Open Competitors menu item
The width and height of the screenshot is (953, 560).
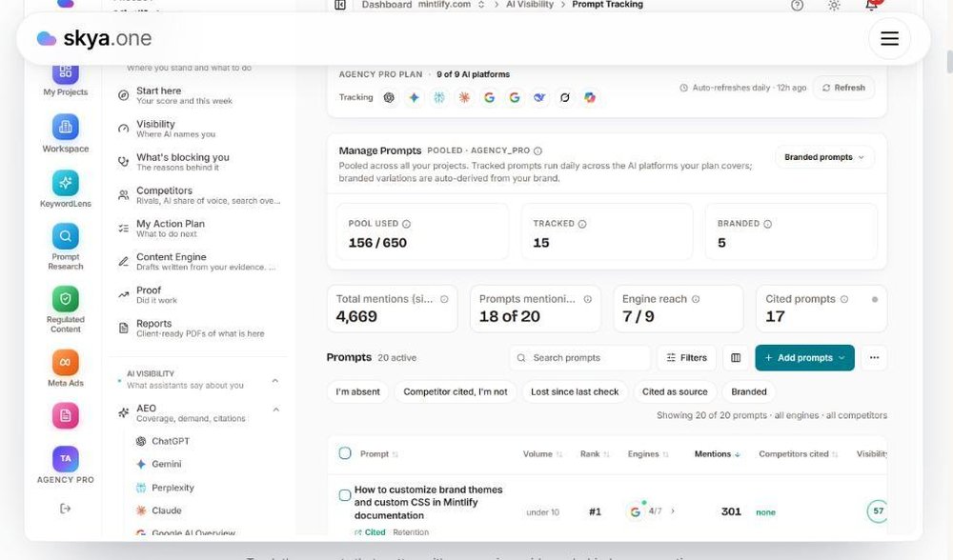(200, 195)
